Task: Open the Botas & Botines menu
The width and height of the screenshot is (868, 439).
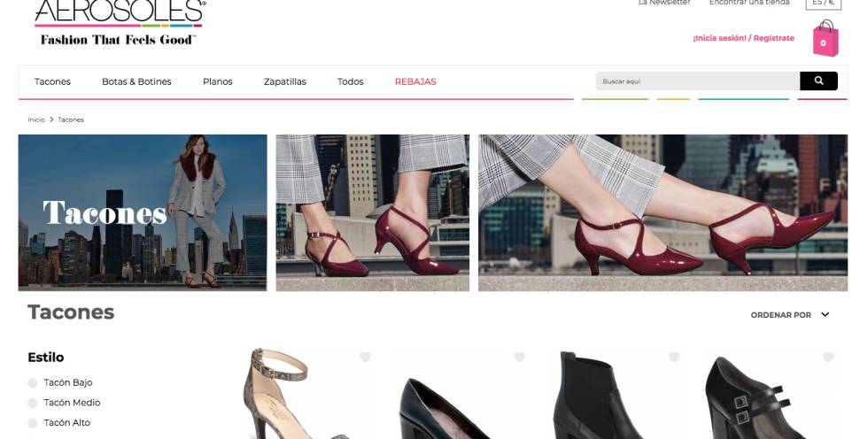Action: [x=136, y=81]
